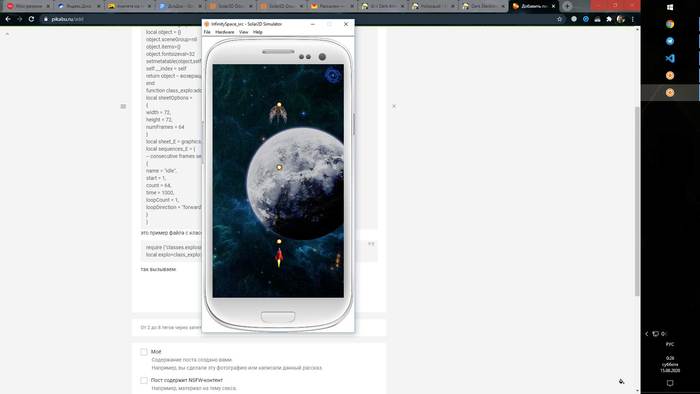
Task: Go back in the Chrome browser
Action: [8, 19]
